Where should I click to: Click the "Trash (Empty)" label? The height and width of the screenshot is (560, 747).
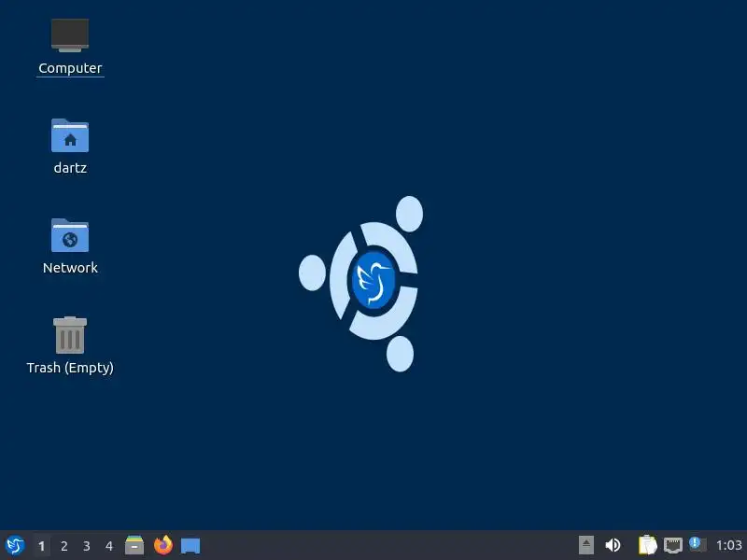70,368
